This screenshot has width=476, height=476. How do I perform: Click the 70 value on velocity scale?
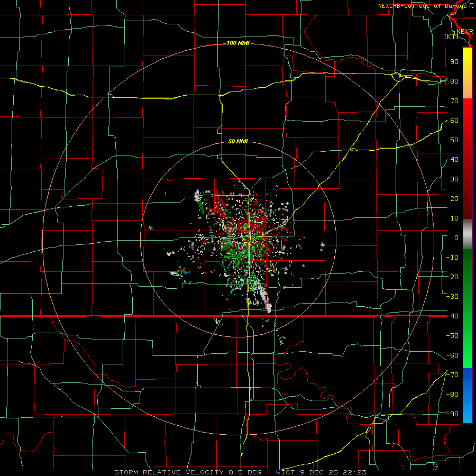(454, 101)
